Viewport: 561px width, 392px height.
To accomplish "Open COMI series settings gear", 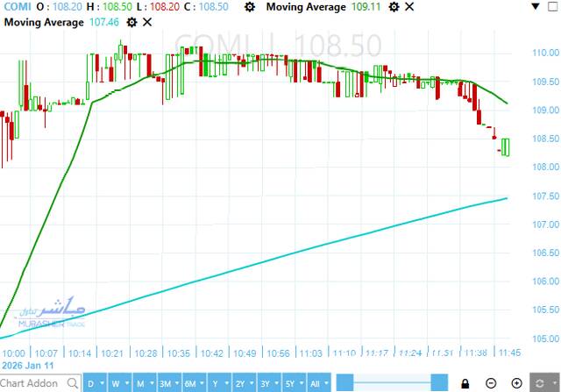I will coord(250,7).
